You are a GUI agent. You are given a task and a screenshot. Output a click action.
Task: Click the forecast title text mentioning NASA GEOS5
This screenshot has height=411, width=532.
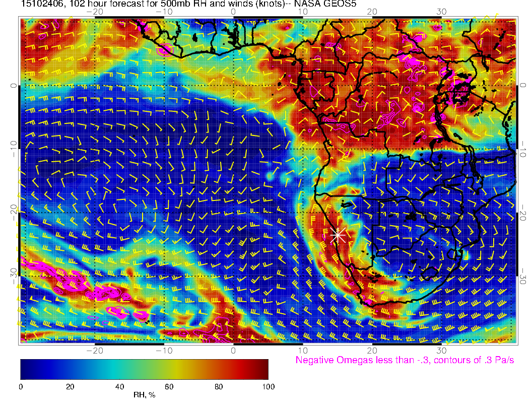tap(188, 4)
